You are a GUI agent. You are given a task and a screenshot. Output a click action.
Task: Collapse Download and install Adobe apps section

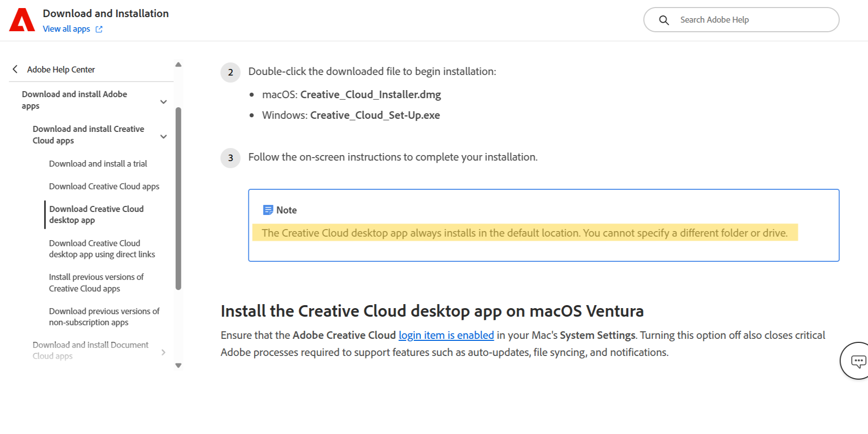tap(164, 102)
